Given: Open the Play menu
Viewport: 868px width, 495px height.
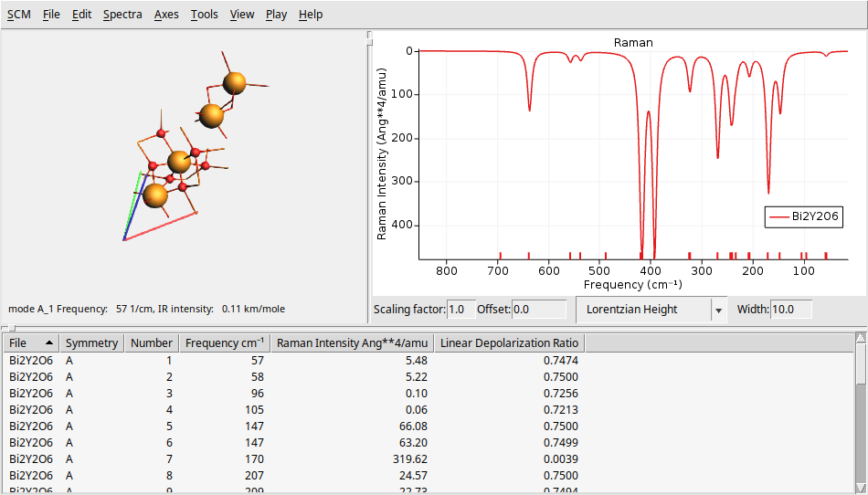Looking at the screenshot, I should [276, 15].
